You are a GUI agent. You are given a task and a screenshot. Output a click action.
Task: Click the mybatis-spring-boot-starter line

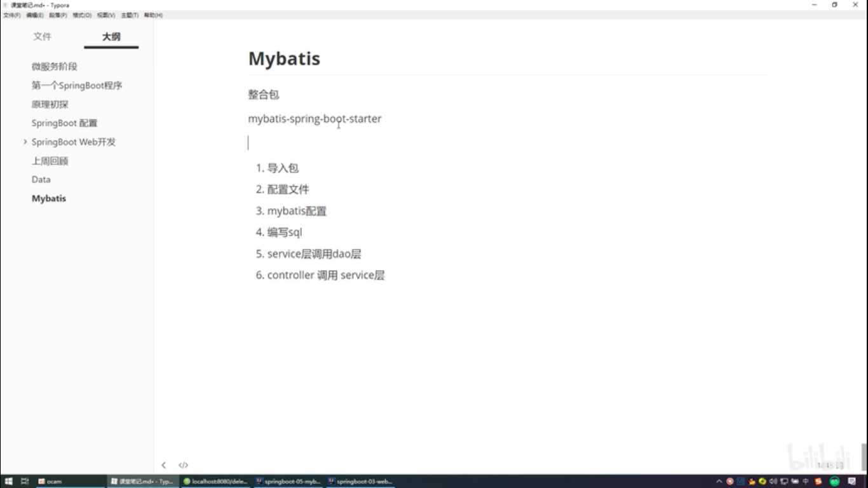[315, 119]
